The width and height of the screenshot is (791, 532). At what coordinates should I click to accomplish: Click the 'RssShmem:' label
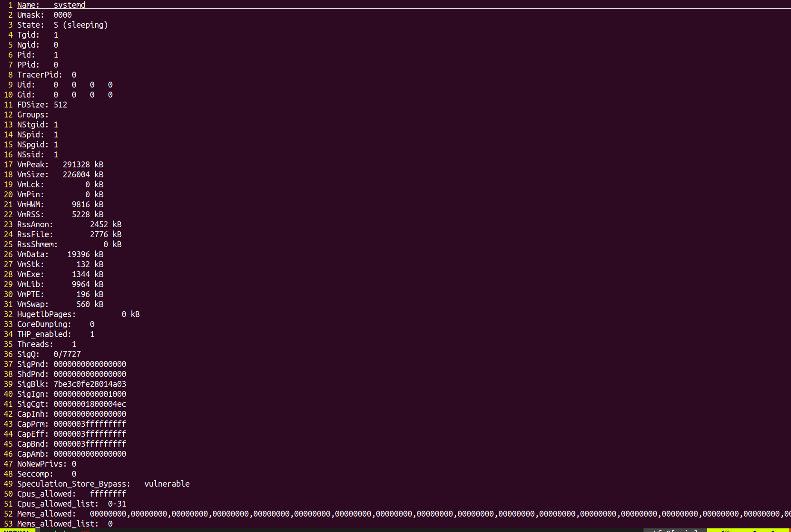pyautogui.click(x=38, y=244)
